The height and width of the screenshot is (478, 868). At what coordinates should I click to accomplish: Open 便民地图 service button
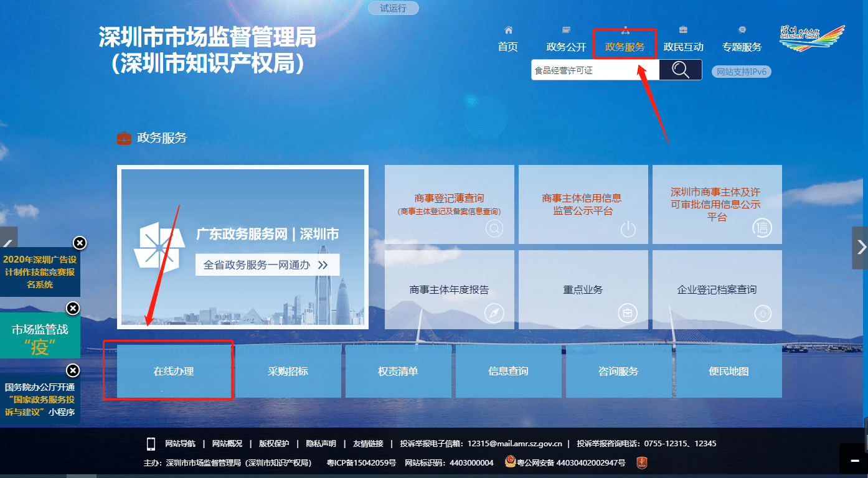(729, 372)
